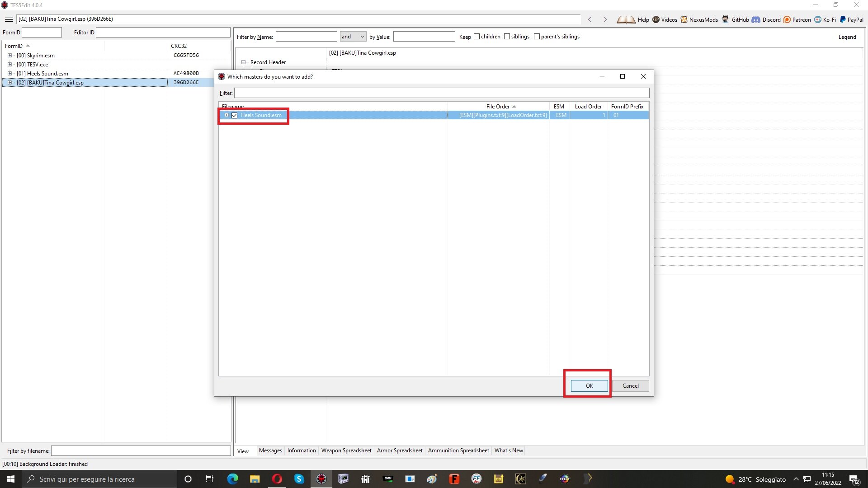
Task: Open Microsoft Edge from the taskbar
Action: (x=232, y=479)
